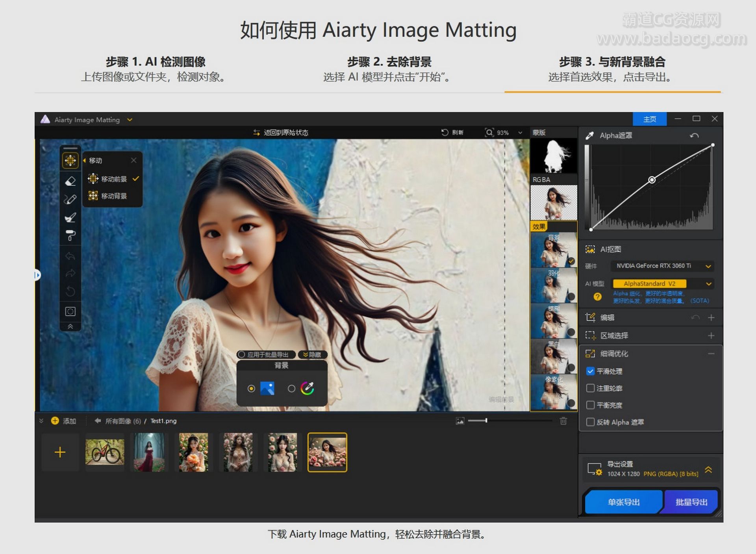This screenshot has width=756, height=554.
Task: Click the 添加 add button with plus
Action: pyautogui.click(x=63, y=421)
